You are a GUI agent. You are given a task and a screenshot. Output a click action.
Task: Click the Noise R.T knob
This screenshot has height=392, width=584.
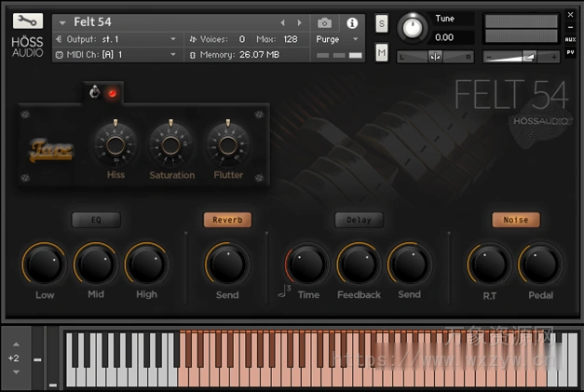(489, 264)
